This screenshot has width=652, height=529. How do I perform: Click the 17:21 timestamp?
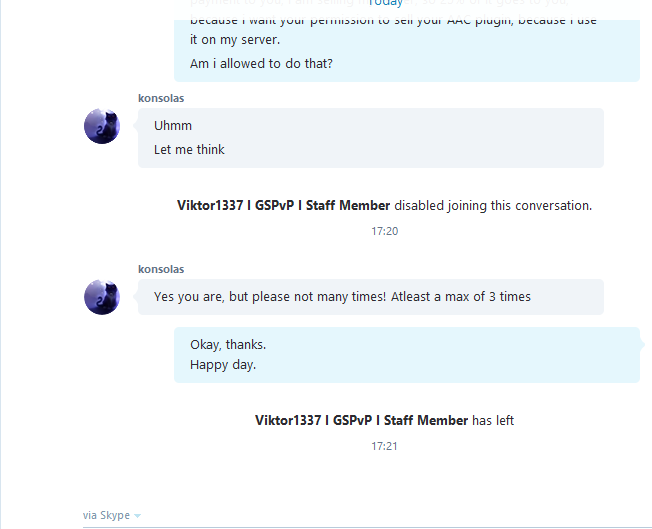(385, 446)
